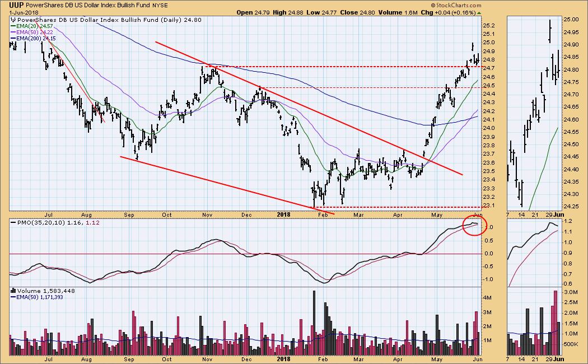588x364 pixels.
Task: Click the 0.0 PMO axis label
Action: coord(489,254)
